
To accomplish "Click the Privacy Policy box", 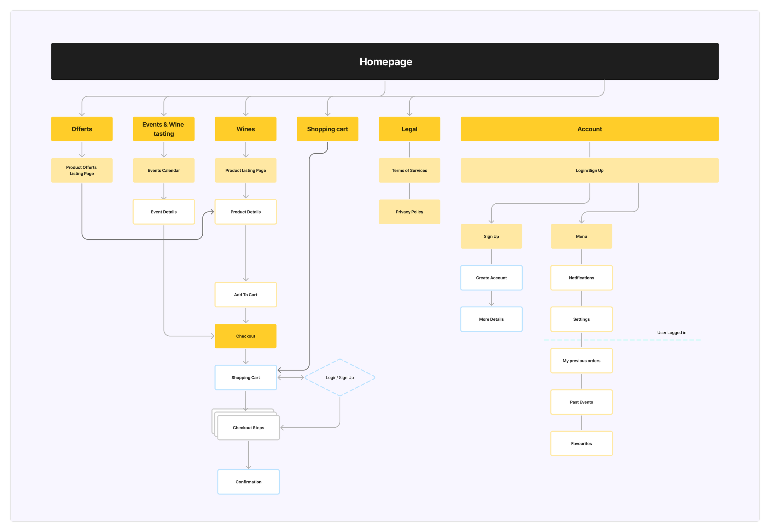I will point(409,212).
